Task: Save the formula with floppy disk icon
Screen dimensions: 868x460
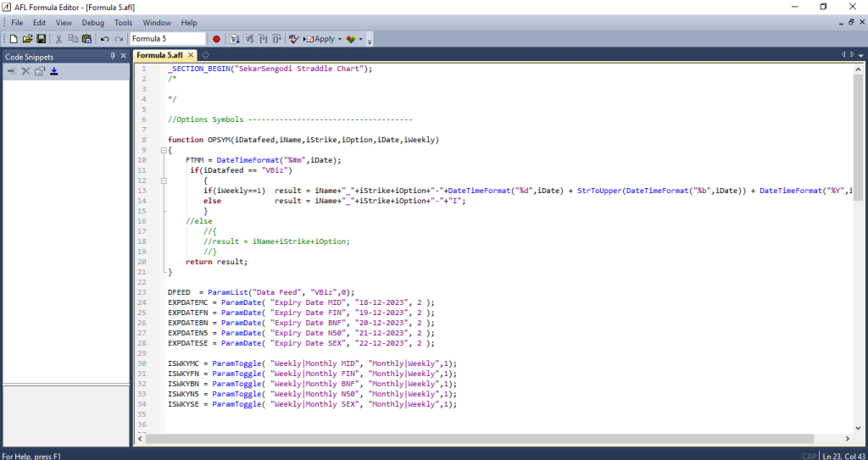Action: coord(41,39)
